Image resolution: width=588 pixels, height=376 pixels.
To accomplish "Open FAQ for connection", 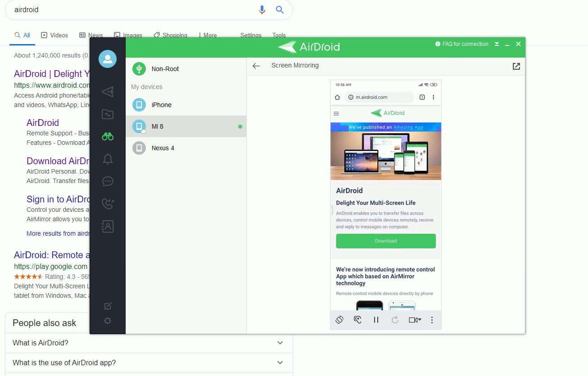I will tap(462, 44).
